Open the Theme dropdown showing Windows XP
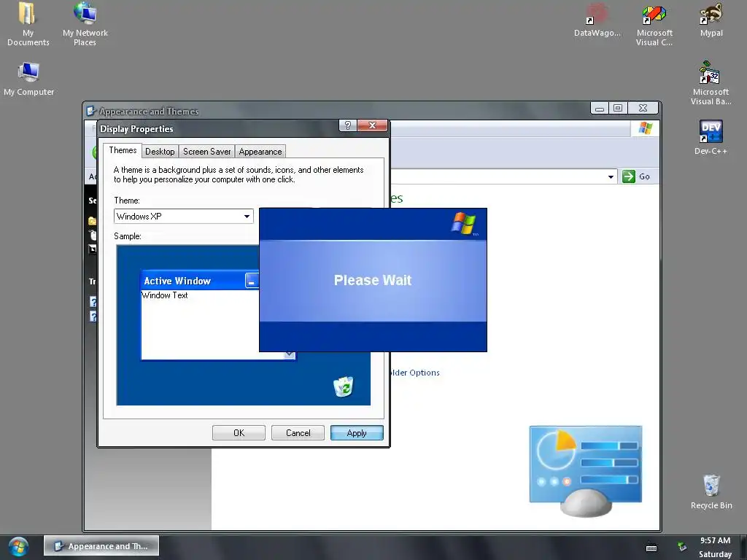Screen dimensions: 747x560 tap(184, 216)
